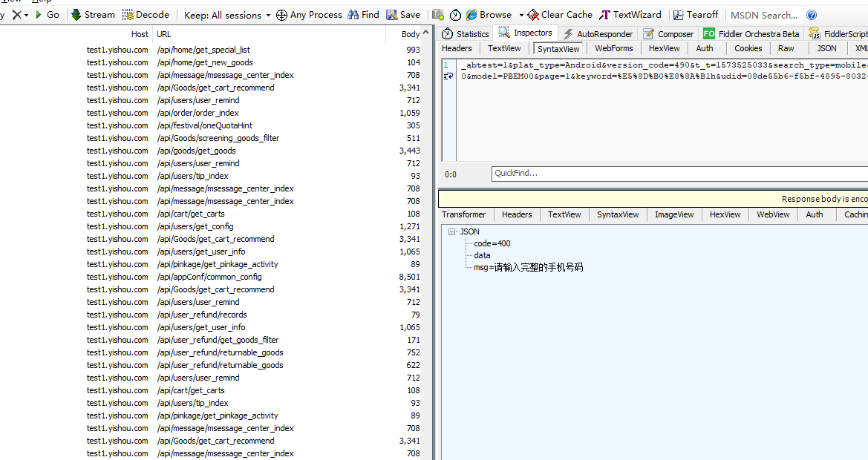The image size is (868, 460).
Task: Click the 8,501 body size cell
Action: (409, 277)
